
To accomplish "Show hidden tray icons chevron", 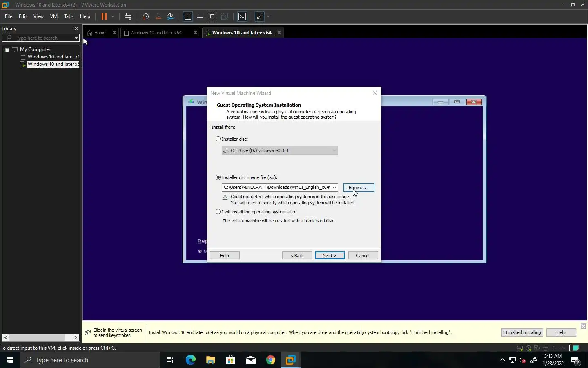I will click(503, 360).
